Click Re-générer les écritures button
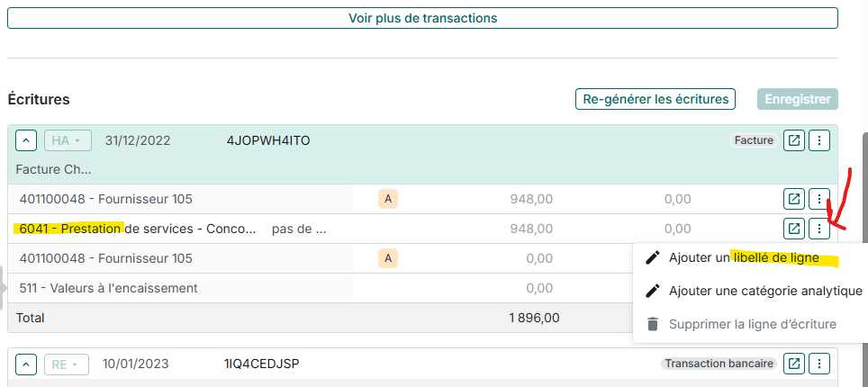This screenshot has height=387, width=868. [x=656, y=99]
